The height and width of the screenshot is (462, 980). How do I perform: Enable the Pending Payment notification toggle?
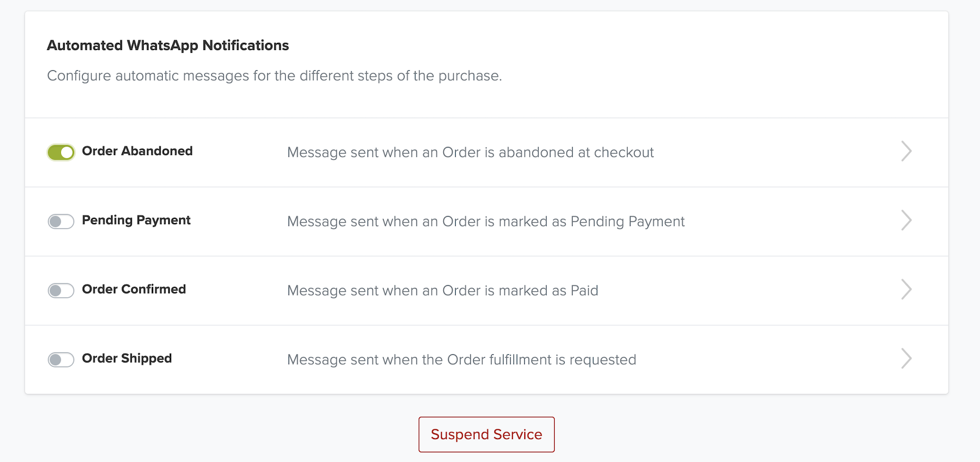[x=61, y=221]
